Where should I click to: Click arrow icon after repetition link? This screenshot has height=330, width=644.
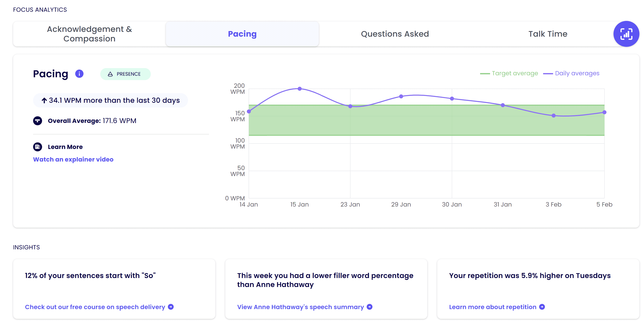(x=542, y=307)
